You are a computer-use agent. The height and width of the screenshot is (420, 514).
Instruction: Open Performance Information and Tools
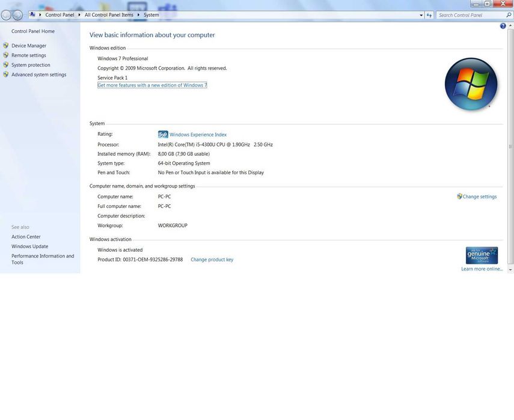43,259
